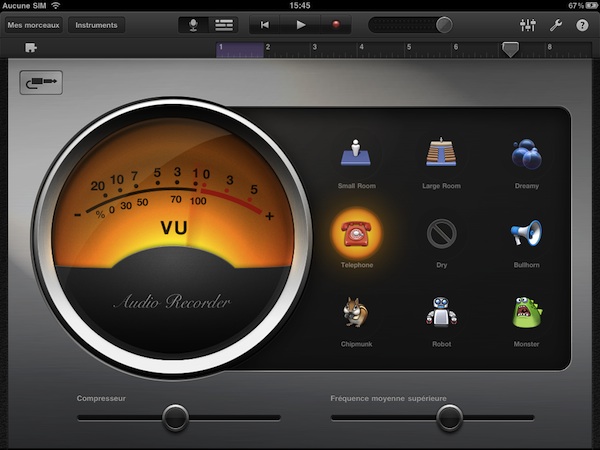This screenshot has width=600, height=450.
Task: Select the Robot voice effect
Action: click(441, 312)
